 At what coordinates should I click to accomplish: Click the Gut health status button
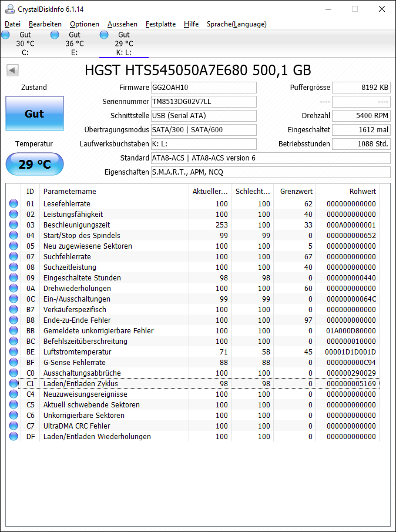pos(35,113)
